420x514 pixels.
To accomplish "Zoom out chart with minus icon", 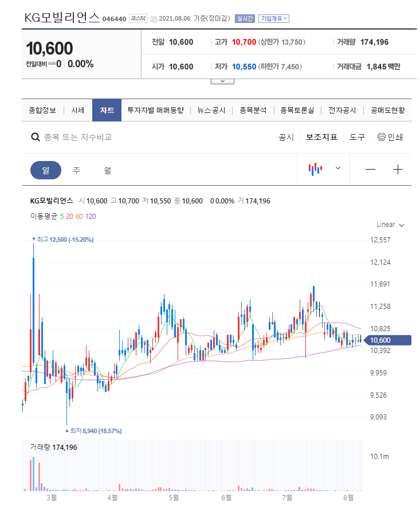I will 370,170.
